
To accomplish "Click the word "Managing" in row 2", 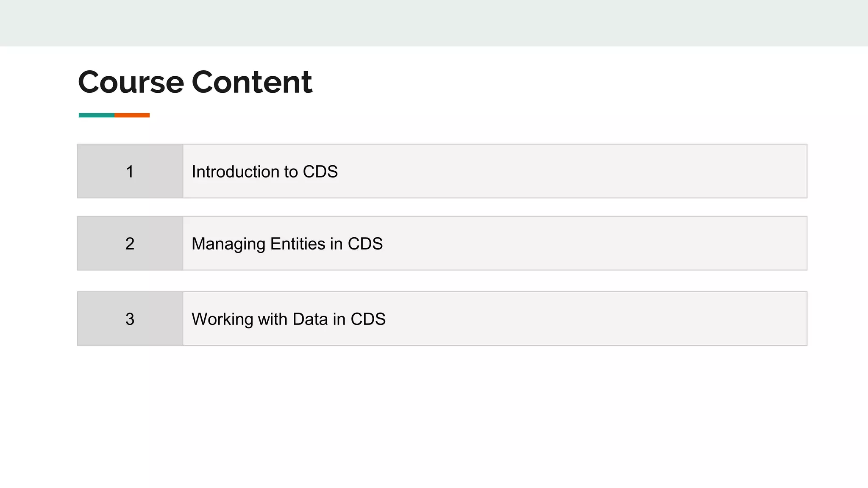I will (x=228, y=244).
